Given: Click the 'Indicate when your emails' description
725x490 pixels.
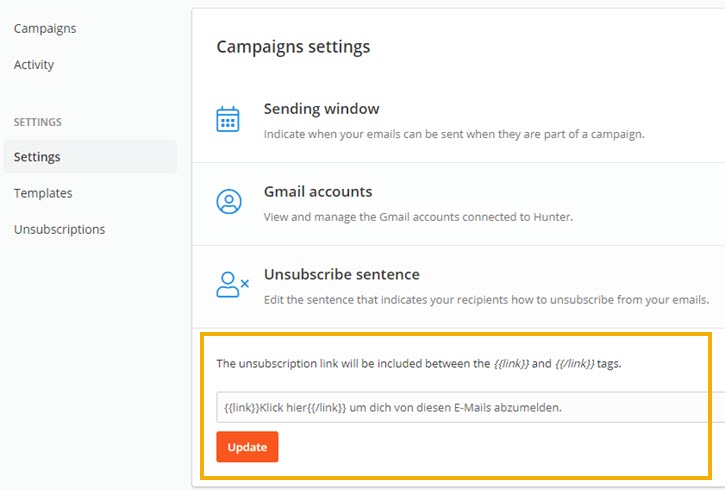Looking at the screenshot, I should click(x=454, y=134).
